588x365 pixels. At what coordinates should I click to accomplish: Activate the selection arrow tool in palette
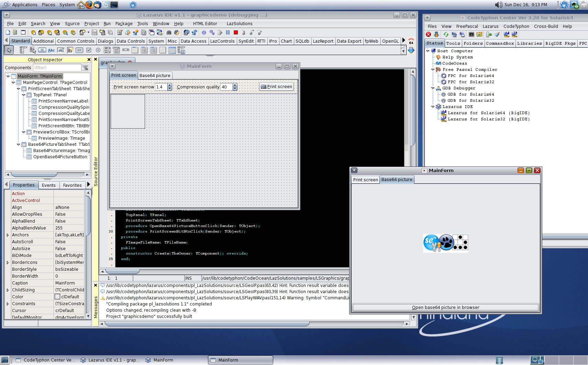pos(9,50)
